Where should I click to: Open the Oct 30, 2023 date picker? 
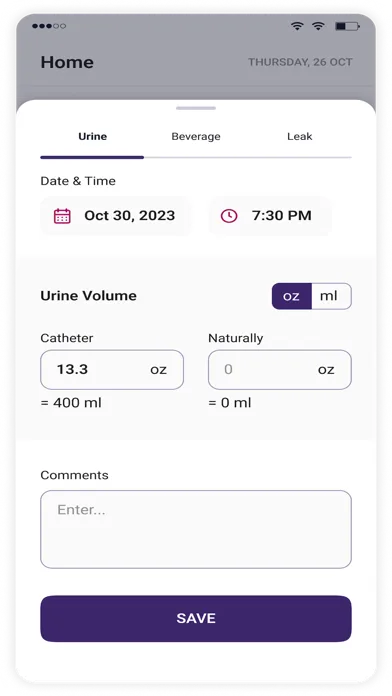tap(115, 216)
